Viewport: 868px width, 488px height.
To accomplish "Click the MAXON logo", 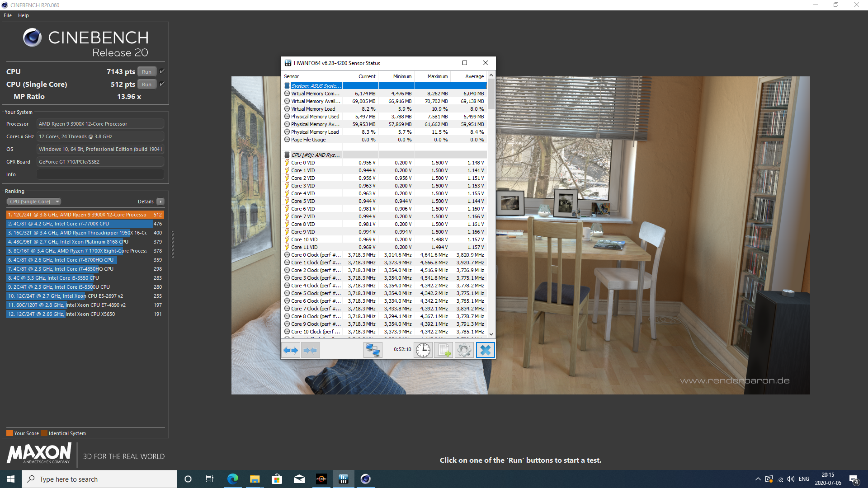I will tap(39, 453).
